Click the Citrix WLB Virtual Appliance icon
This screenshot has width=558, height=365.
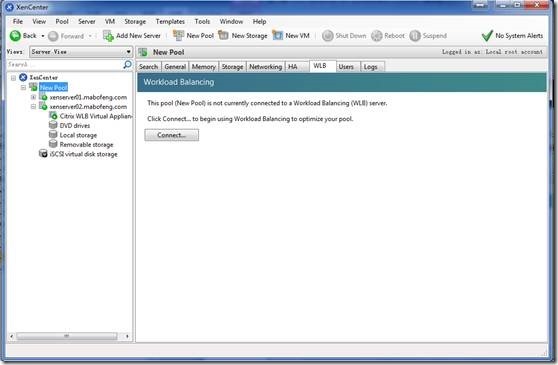point(53,116)
